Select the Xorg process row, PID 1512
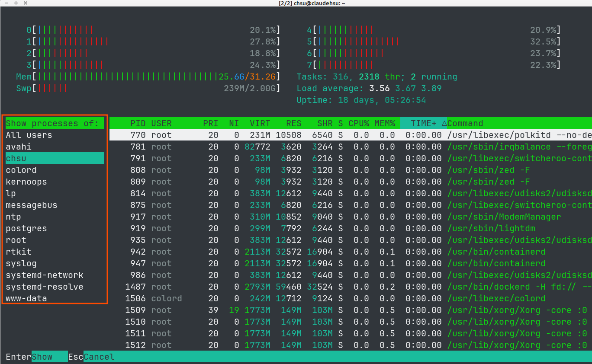The width and height of the screenshot is (592, 364). click(351, 345)
